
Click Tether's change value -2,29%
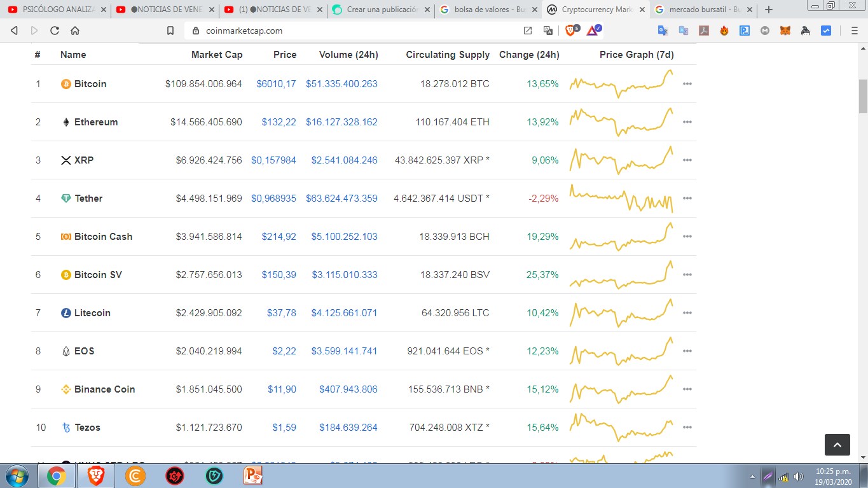tap(544, 199)
